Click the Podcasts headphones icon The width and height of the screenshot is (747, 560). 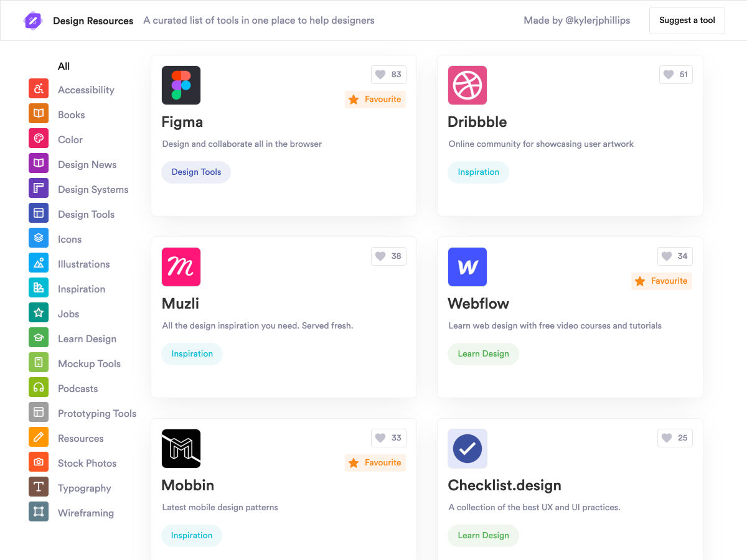point(39,388)
